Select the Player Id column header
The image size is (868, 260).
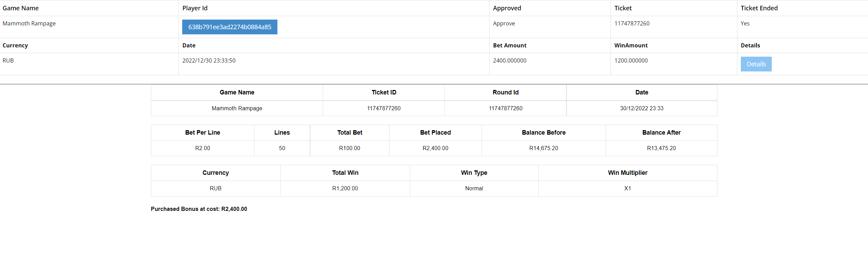point(195,8)
